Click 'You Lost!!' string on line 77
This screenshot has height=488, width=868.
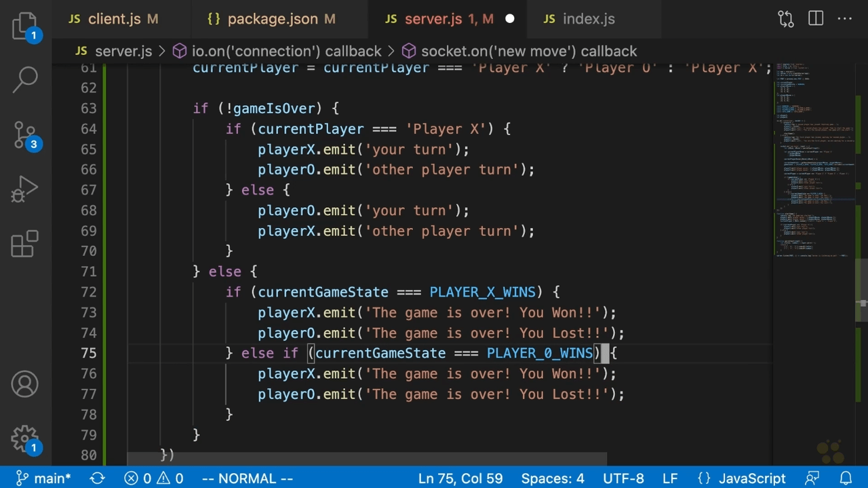point(564,394)
